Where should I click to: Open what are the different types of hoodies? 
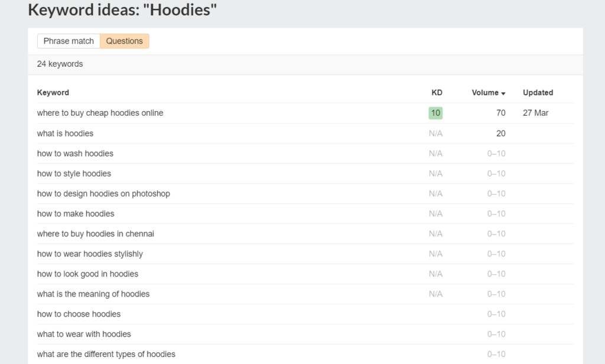106,355
